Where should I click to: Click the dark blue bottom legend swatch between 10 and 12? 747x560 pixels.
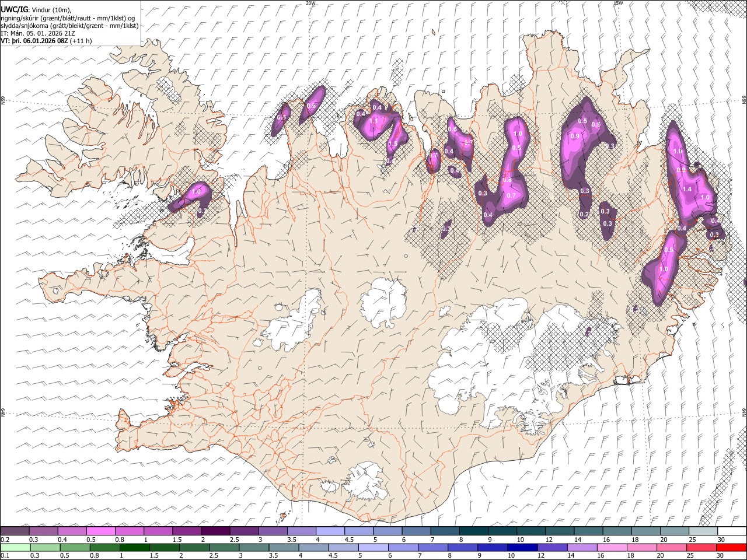click(x=522, y=548)
